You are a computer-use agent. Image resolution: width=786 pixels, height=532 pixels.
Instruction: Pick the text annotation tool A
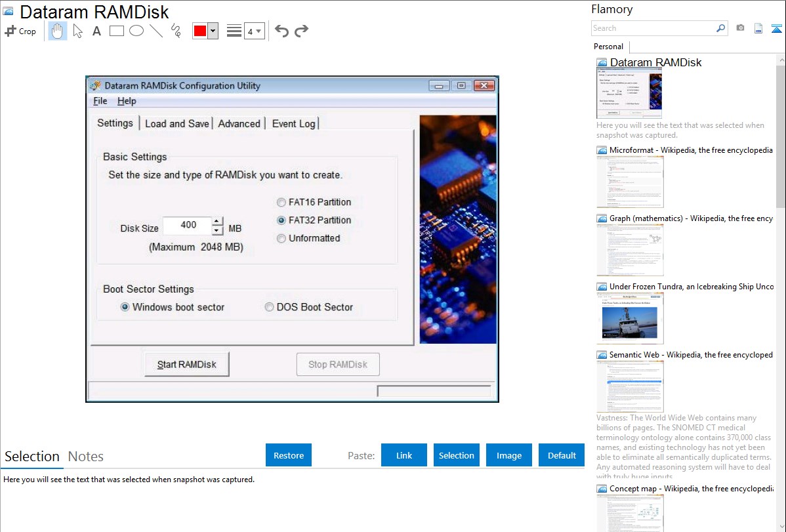coord(96,31)
